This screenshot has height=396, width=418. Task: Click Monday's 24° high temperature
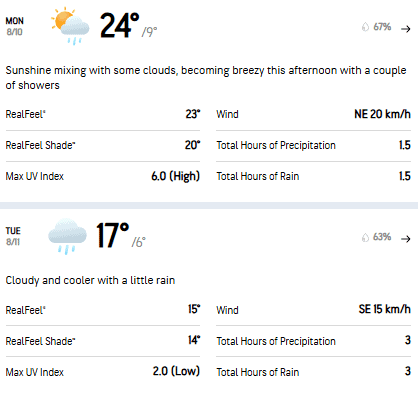click(x=119, y=25)
